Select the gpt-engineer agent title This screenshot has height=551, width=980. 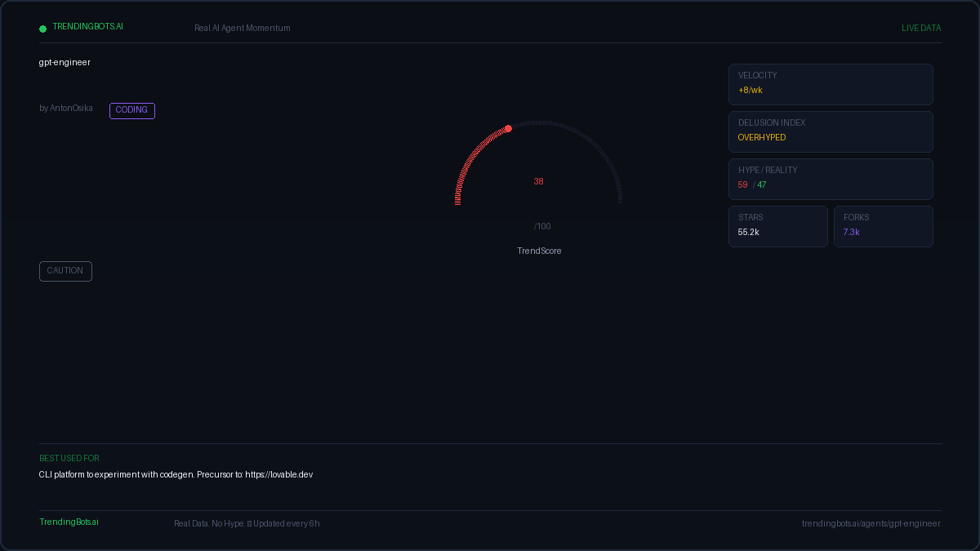point(65,63)
